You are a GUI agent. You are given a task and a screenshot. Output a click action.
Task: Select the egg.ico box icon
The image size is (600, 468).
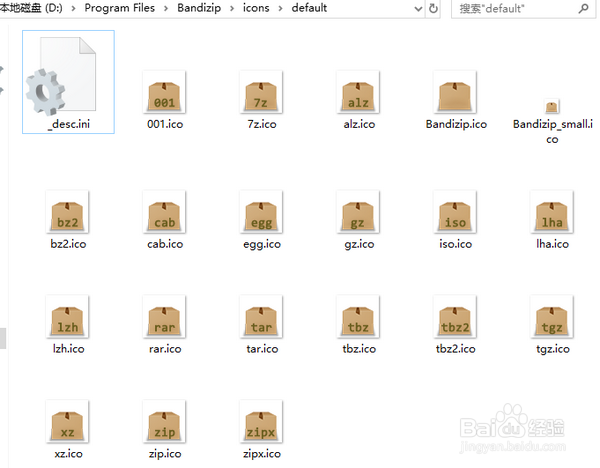[x=261, y=212]
